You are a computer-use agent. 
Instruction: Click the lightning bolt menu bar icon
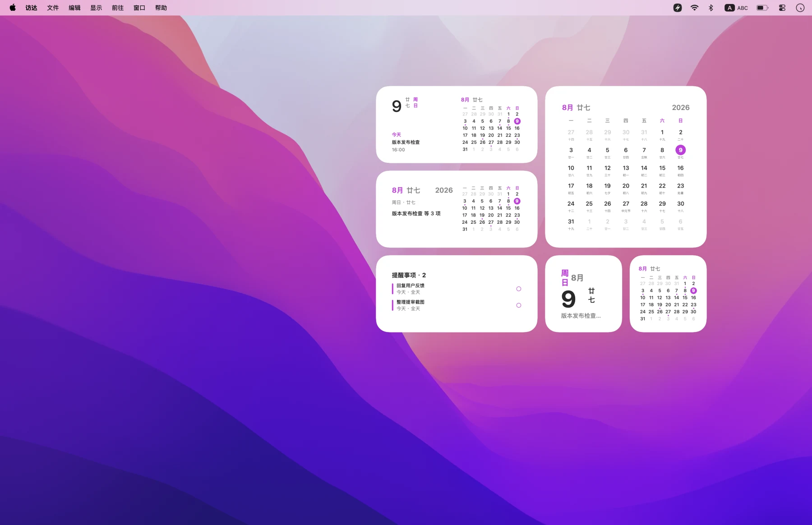coord(678,8)
